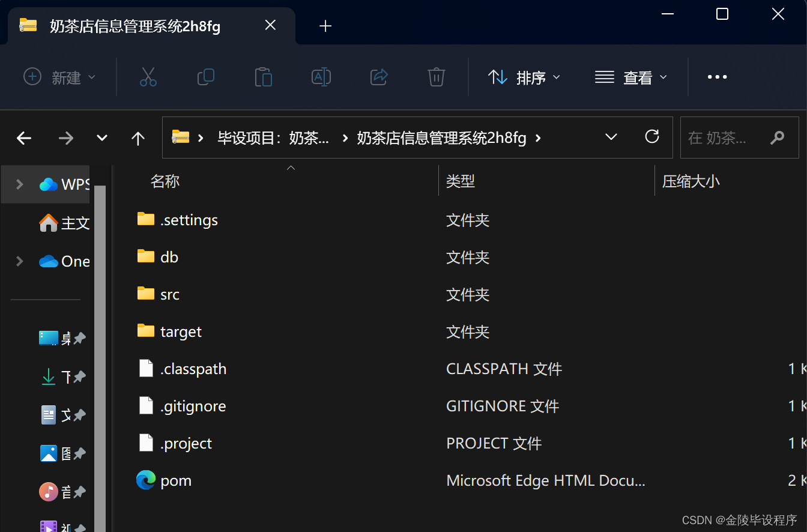The image size is (807, 532).
Task: Refresh the folder with the refresh icon
Action: [652, 137]
